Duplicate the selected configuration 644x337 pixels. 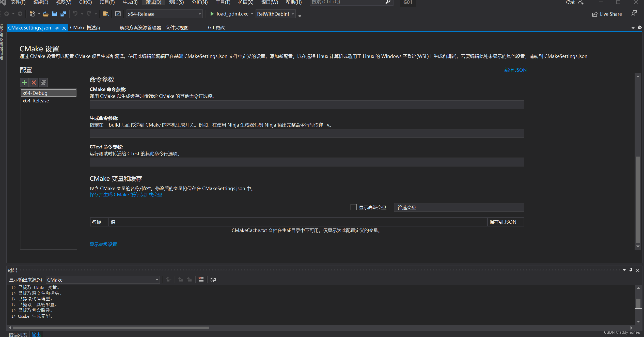click(x=43, y=82)
